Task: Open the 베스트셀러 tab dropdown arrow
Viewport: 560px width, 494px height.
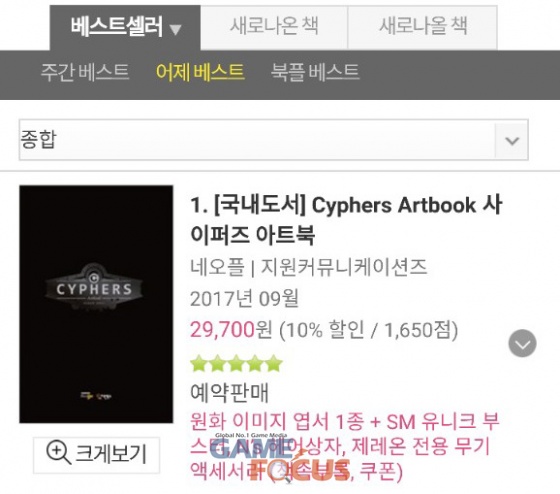Action: pos(175,29)
